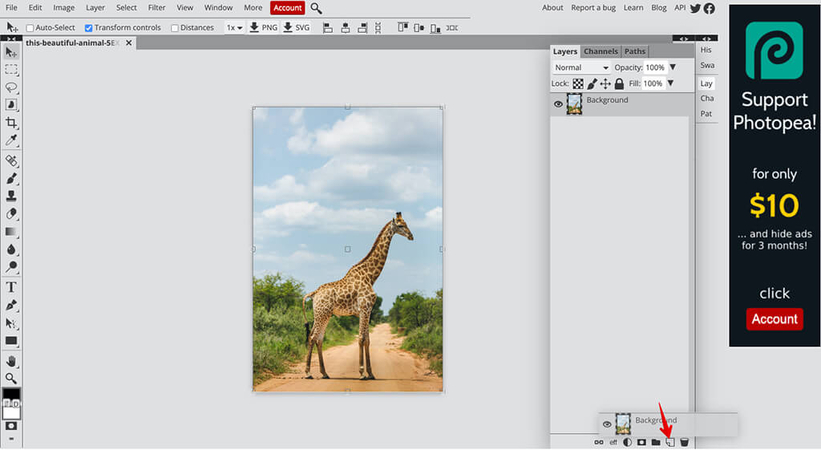Uncheck the Transform controls checkbox

(x=89, y=28)
